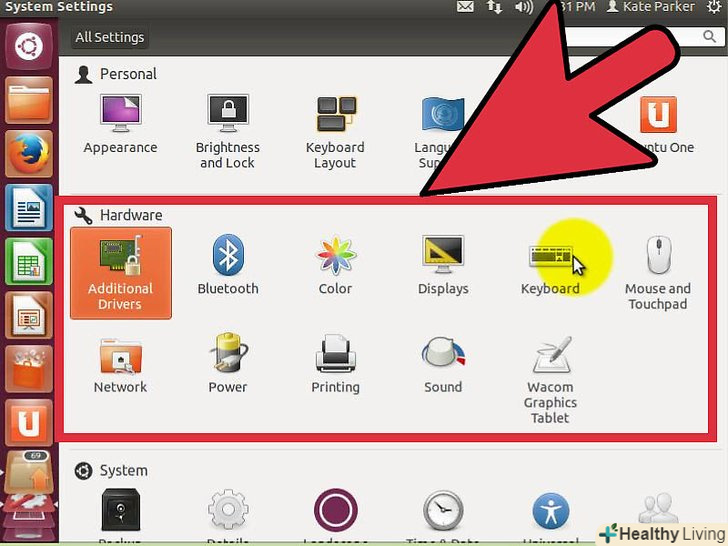Launch Firefox from launcher
The width and height of the screenshot is (728, 546).
[x=29, y=154]
